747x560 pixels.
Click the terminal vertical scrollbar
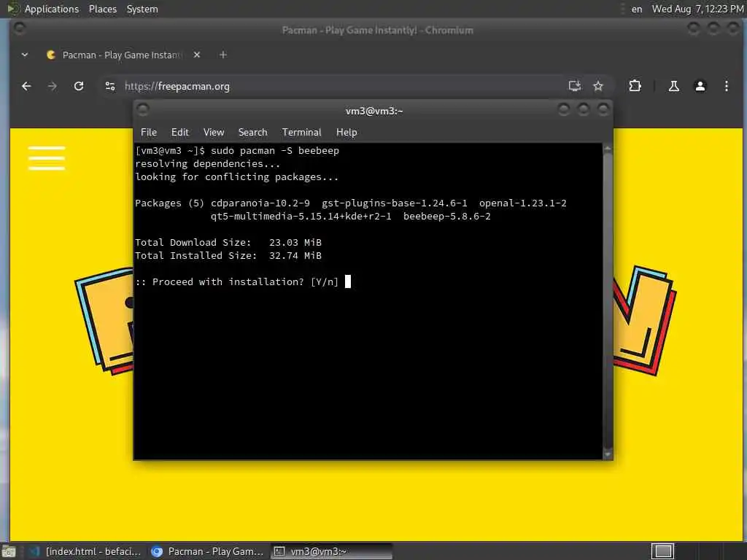coord(608,301)
